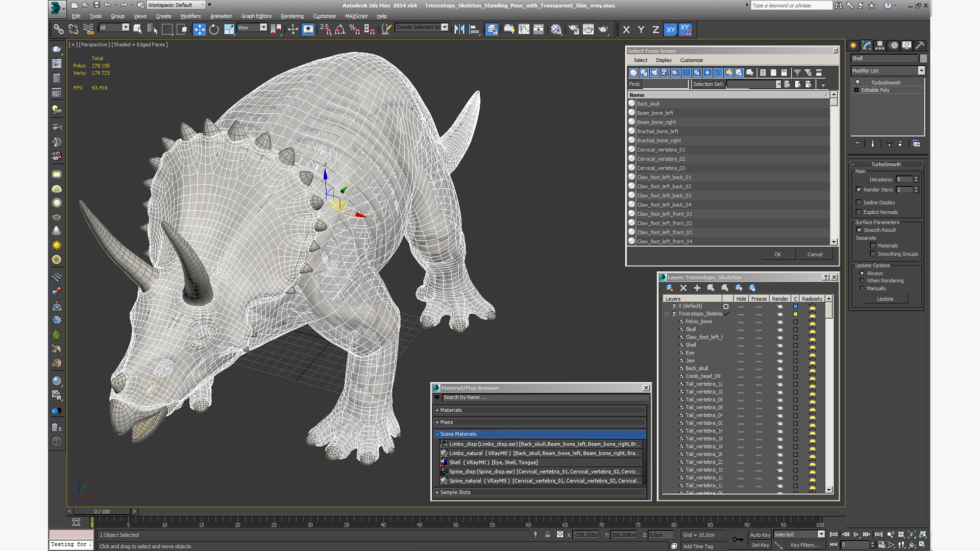Open the Rendering menu
The image size is (980, 551).
point(292,16)
